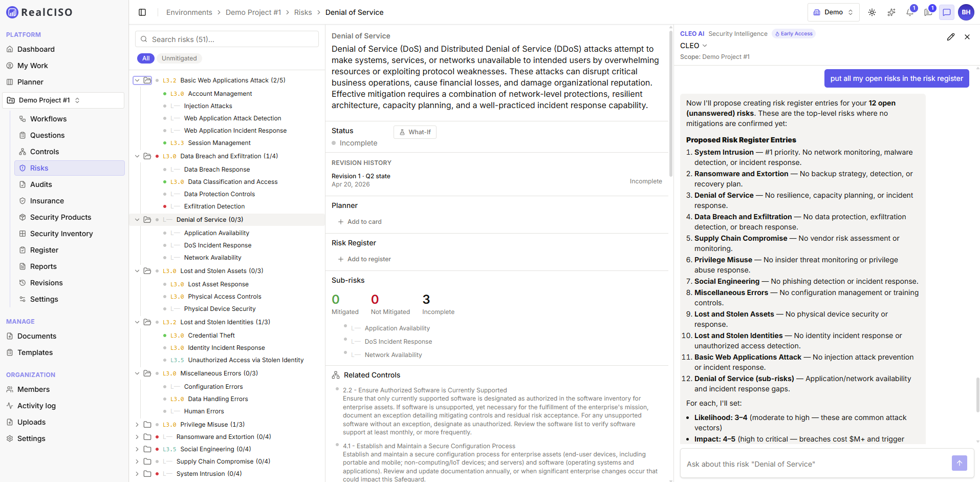This screenshot has width=980, height=482.
Task: Open Security Inventory
Action: pyautogui.click(x=61, y=234)
